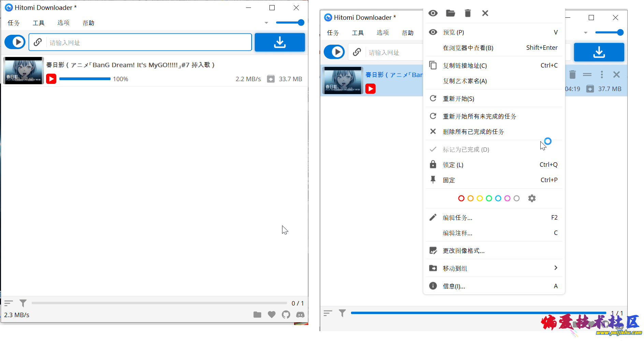This screenshot has width=644, height=341.
Task: Select 重新开始(S) from the context menu
Action: coord(458,99)
